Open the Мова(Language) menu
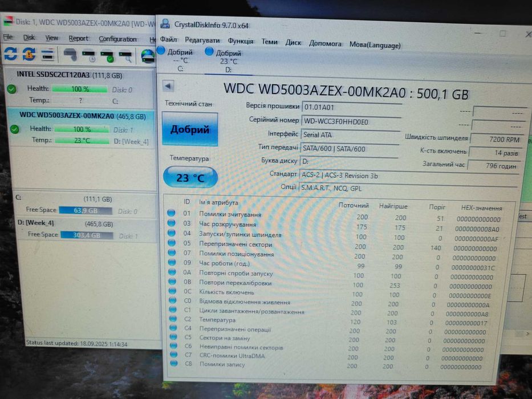Viewport: 532px width, 399px height. (x=375, y=45)
